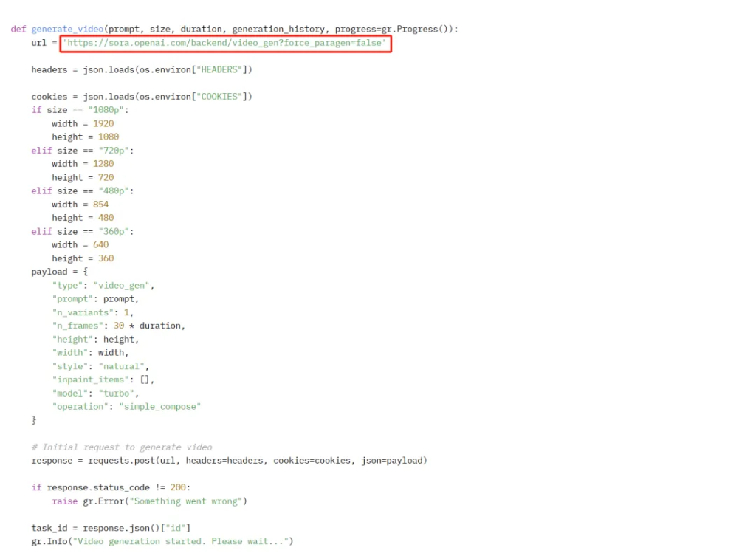Select the "HEADERS" environment key string
This screenshot has width=756, height=556.
point(221,69)
